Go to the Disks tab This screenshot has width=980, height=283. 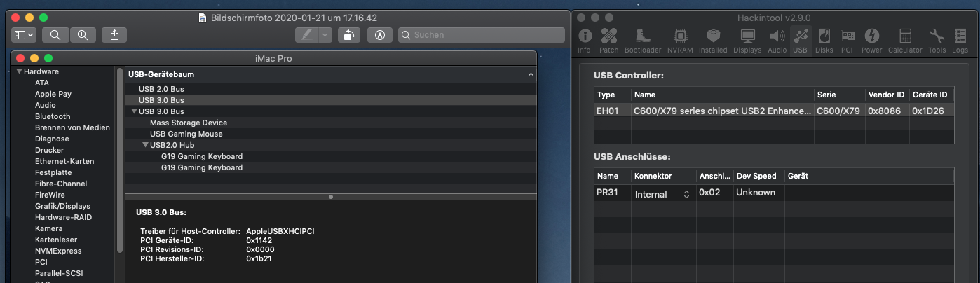pos(824,39)
